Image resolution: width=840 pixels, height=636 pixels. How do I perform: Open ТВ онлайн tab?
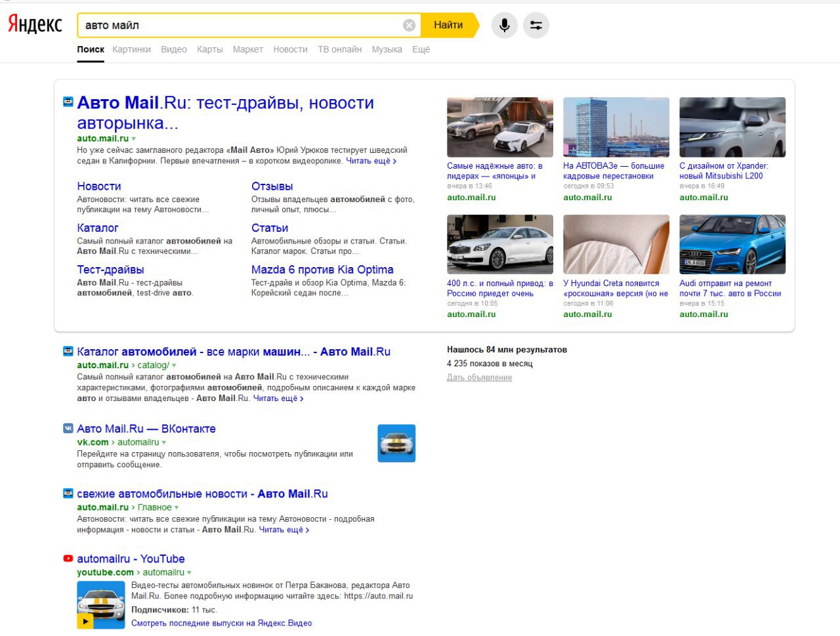pos(340,49)
